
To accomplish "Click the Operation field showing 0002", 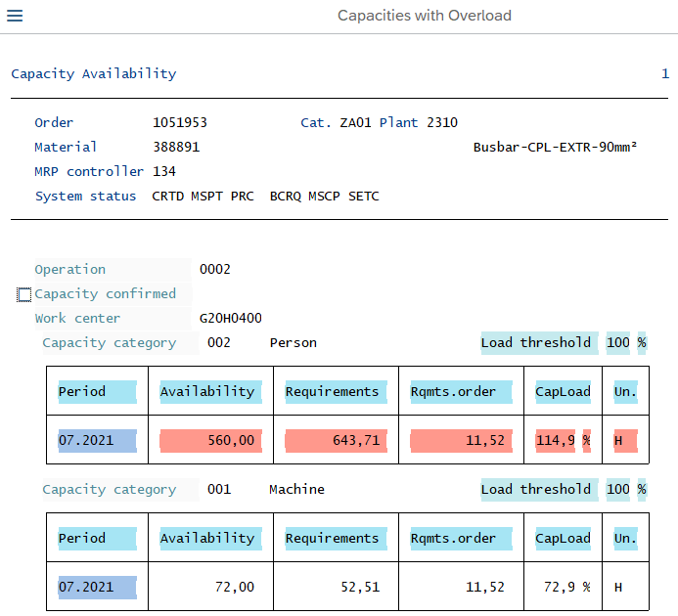I will pyautogui.click(x=215, y=270).
